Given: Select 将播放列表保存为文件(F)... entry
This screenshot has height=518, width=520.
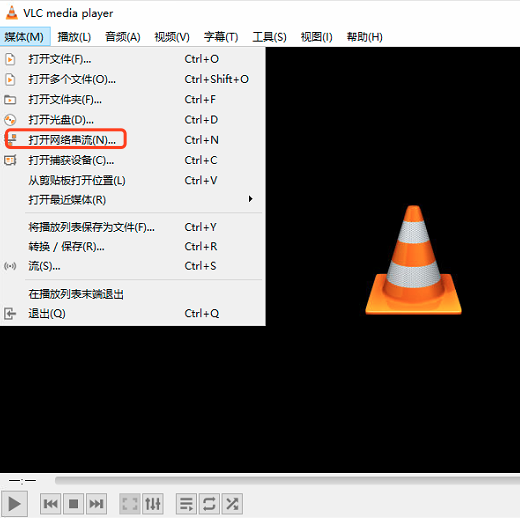Looking at the screenshot, I should [x=133, y=227].
